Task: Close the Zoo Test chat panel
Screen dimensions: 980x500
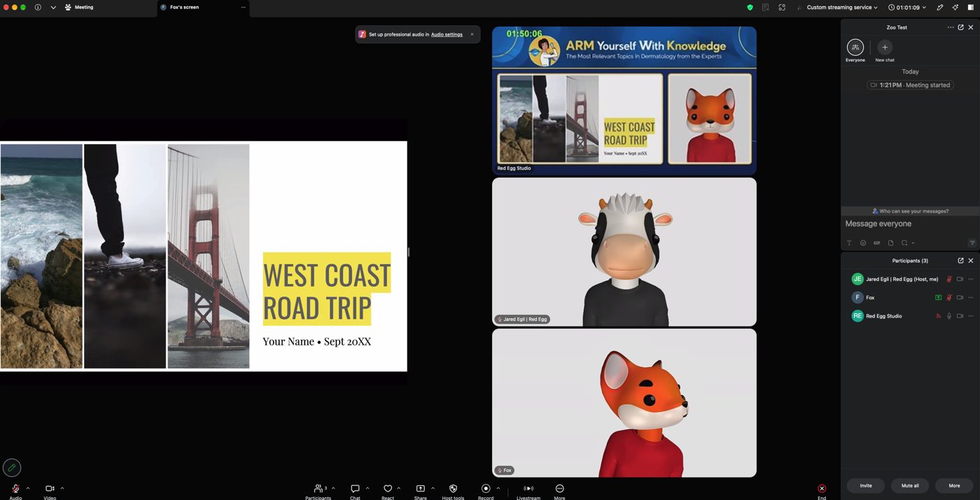Action: (971, 27)
